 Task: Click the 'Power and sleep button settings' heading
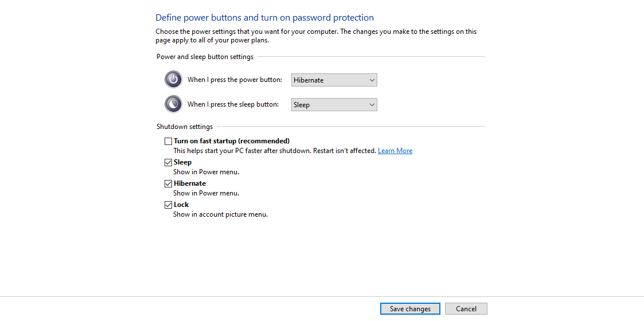point(205,57)
